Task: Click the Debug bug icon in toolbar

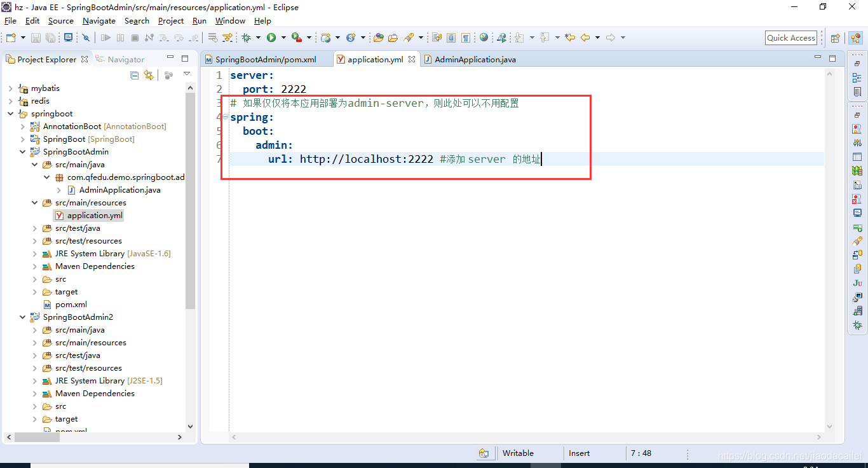Action: 246,38
